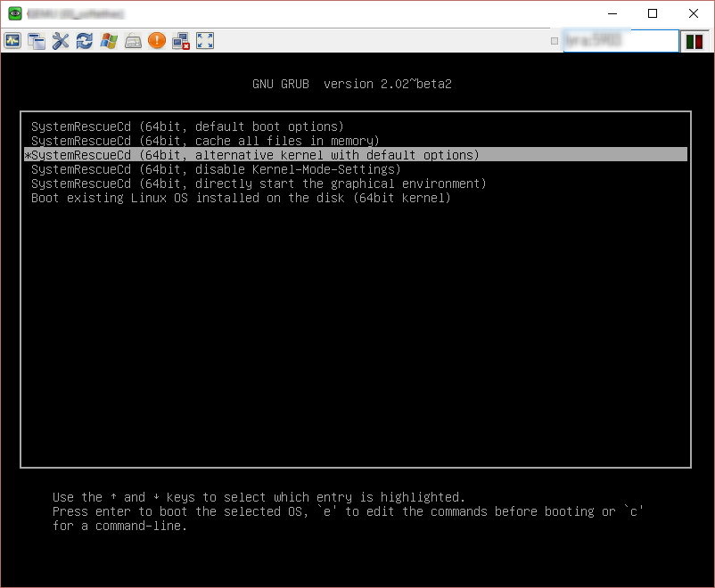This screenshot has height=588, width=715.
Task: Maximize the viewer window
Action: tap(653, 13)
